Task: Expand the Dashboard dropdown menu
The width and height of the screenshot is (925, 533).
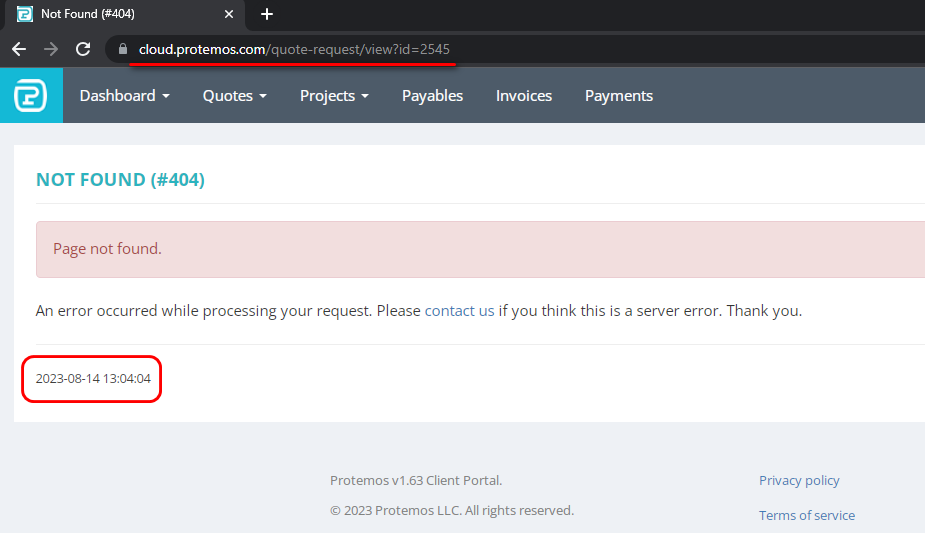Action: [124, 96]
